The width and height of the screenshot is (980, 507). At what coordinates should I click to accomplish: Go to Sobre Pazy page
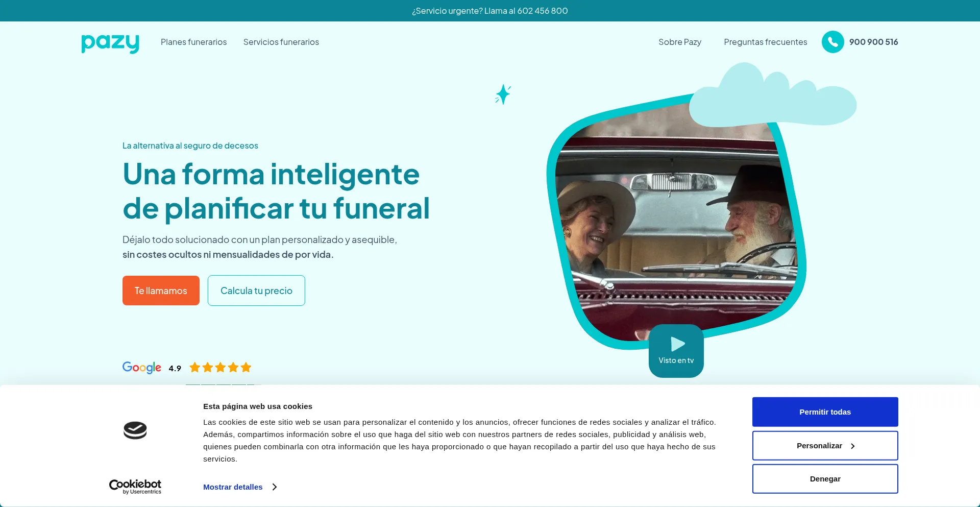(679, 42)
